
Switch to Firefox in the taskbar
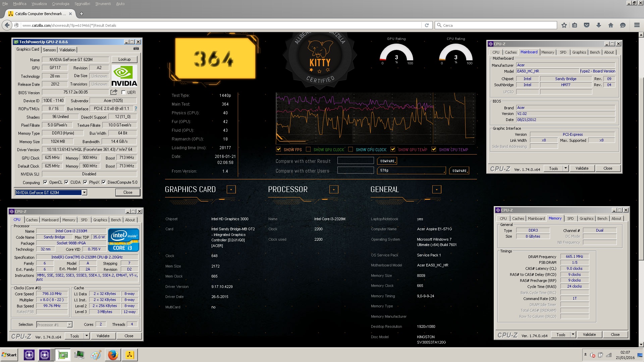click(113, 355)
